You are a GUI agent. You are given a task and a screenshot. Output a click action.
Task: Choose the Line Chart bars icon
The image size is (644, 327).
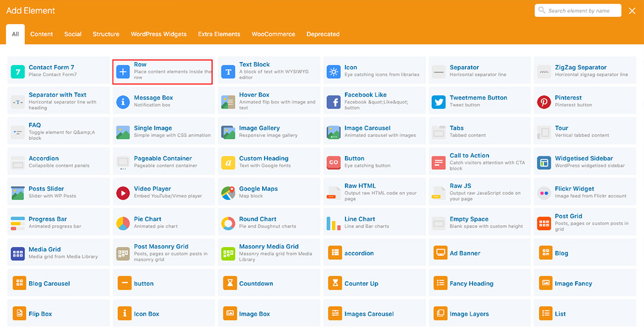(x=334, y=223)
